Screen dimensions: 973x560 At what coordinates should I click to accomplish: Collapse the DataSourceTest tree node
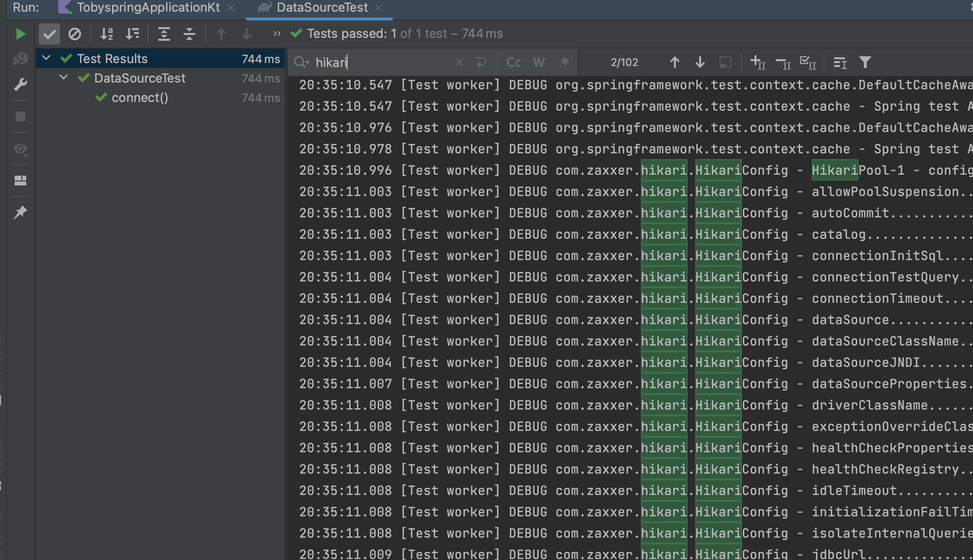pos(64,78)
